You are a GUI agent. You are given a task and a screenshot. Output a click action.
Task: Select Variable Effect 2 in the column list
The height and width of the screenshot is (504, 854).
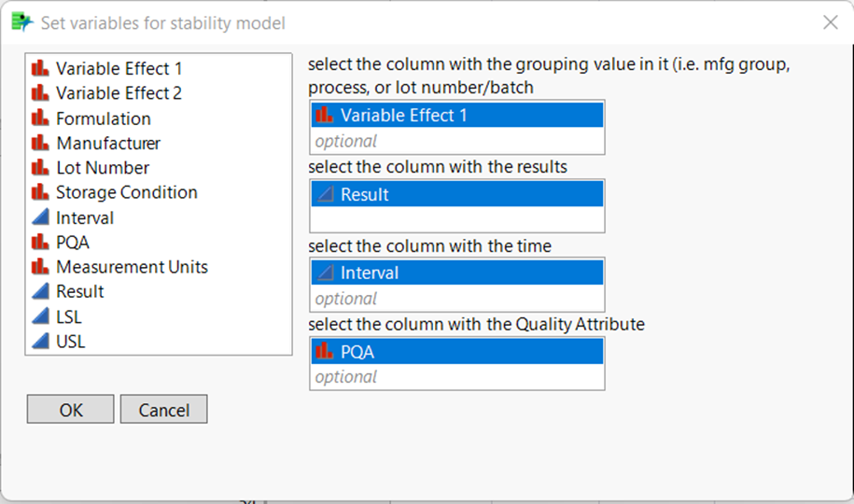click(x=119, y=93)
